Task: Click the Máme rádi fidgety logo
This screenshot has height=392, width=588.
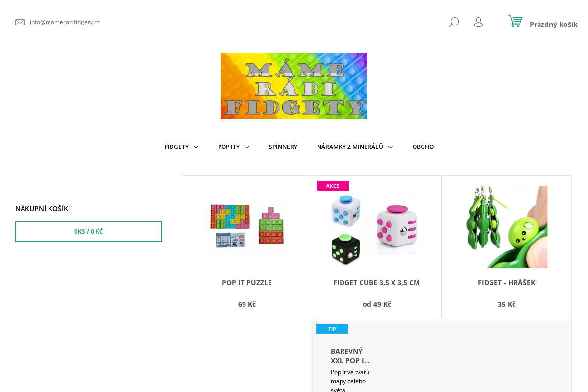Action: click(294, 86)
